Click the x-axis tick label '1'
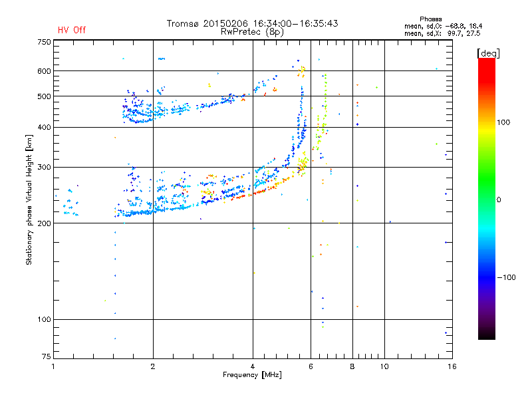532x399 pixels. 53,366
